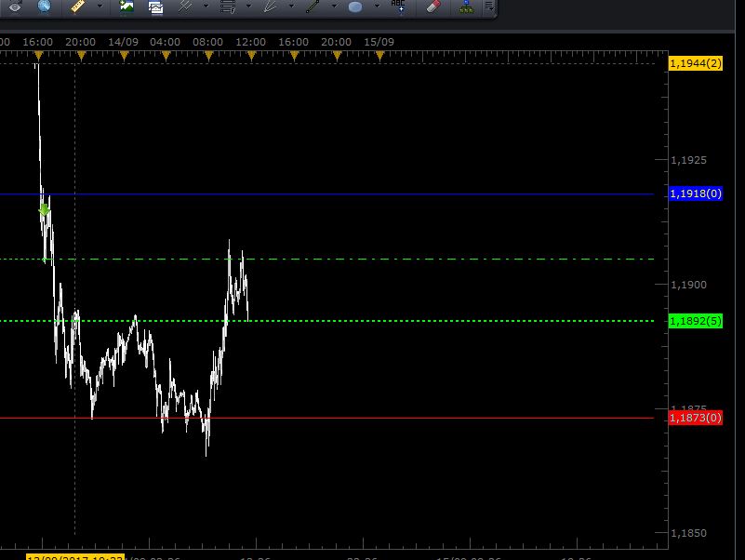Screen dimensions: 745x560
Task: Click the time marker triangle under 12:00
Action: (251, 57)
